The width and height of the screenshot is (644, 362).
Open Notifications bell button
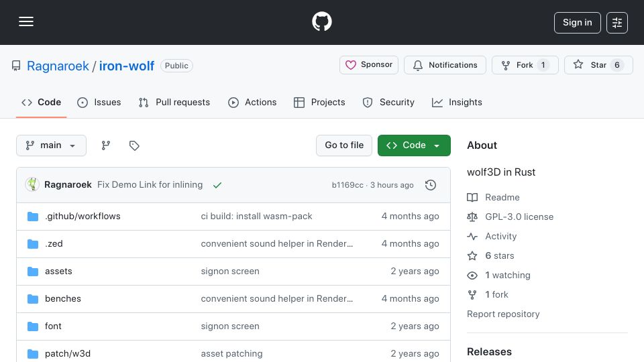445,65
